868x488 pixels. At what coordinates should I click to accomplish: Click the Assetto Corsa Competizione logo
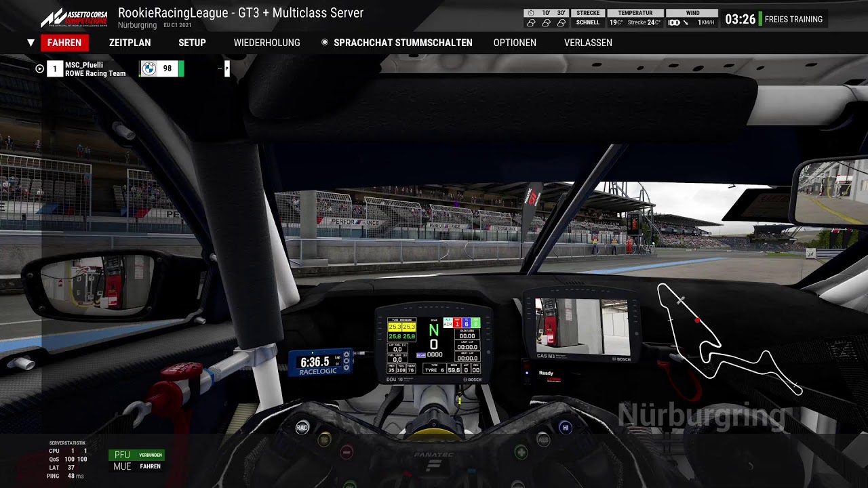point(74,18)
